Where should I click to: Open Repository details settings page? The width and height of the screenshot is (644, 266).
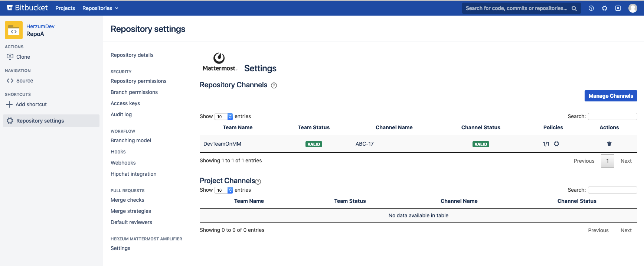[132, 55]
